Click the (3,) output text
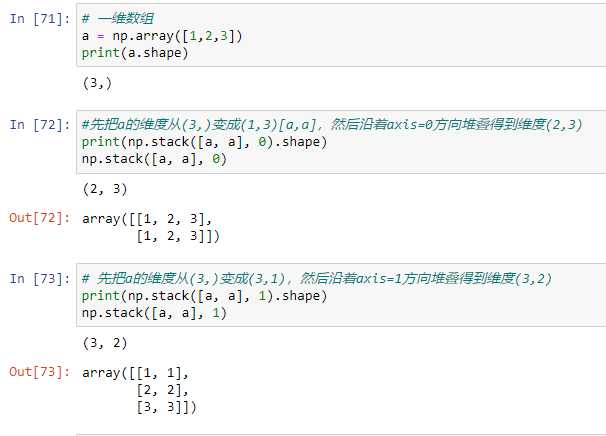The image size is (606, 436). tap(98, 84)
